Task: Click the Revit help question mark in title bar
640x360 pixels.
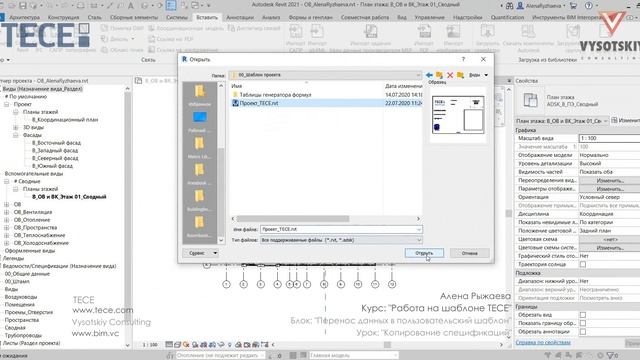Action: click(x=589, y=6)
